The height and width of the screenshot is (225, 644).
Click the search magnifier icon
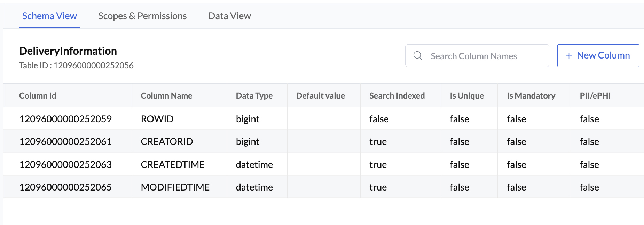coord(418,56)
